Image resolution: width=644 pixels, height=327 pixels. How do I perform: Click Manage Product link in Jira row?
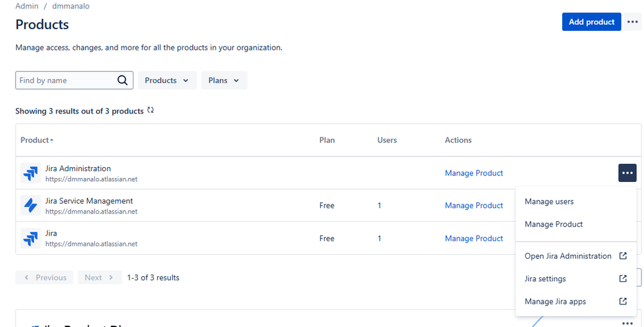(474, 238)
